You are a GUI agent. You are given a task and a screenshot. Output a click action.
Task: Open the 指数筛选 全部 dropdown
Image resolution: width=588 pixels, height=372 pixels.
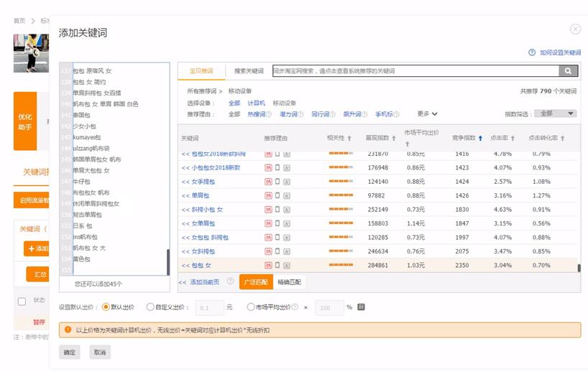point(556,113)
